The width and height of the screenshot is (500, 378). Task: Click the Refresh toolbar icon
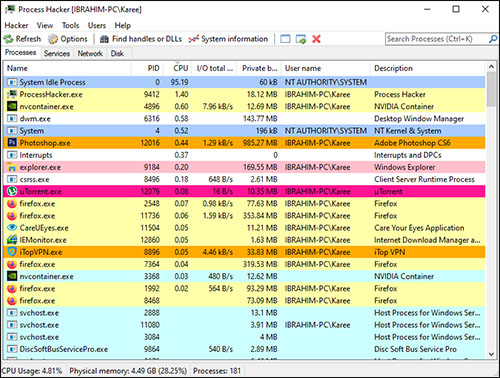pyautogui.click(x=8, y=39)
